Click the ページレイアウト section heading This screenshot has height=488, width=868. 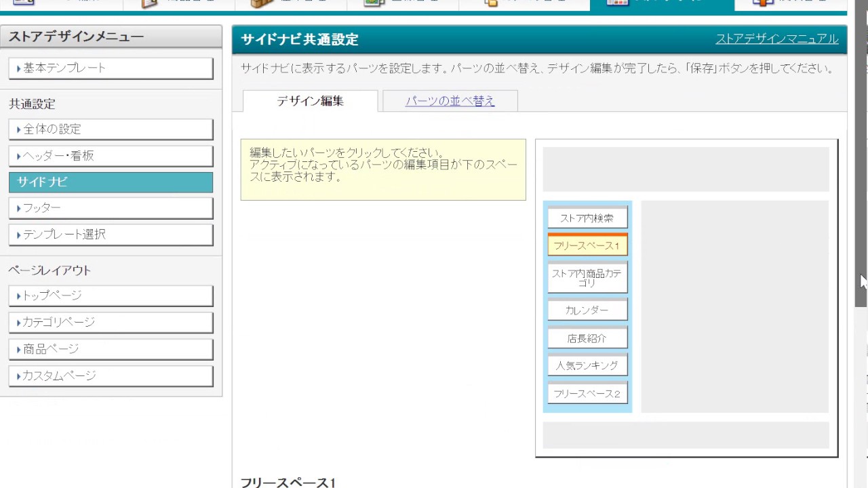click(50, 270)
